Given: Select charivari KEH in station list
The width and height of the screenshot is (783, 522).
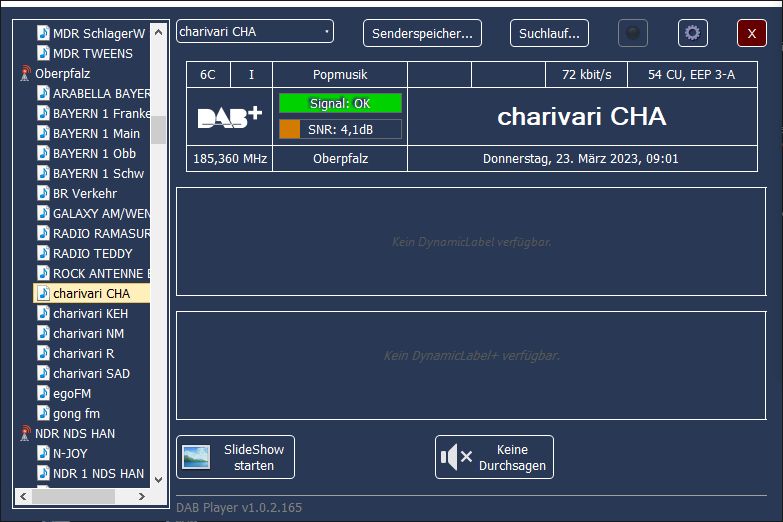Looking at the screenshot, I should (90, 314).
